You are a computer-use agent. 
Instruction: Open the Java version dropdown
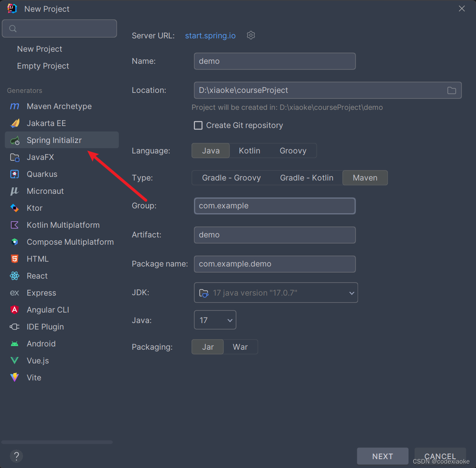[215, 320]
